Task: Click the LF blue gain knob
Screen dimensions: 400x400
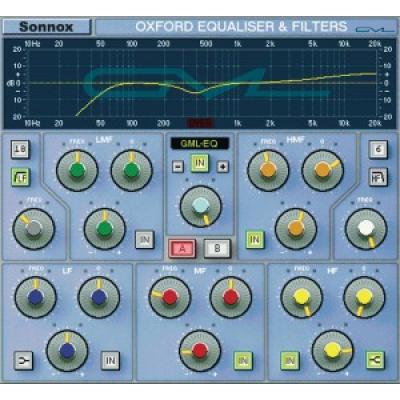Action: (x=67, y=351)
